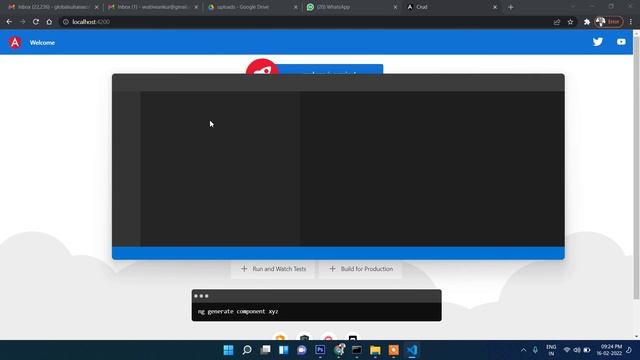The image size is (640, 360).
Task: Close the WhatsApp tab
Action: 395,7
